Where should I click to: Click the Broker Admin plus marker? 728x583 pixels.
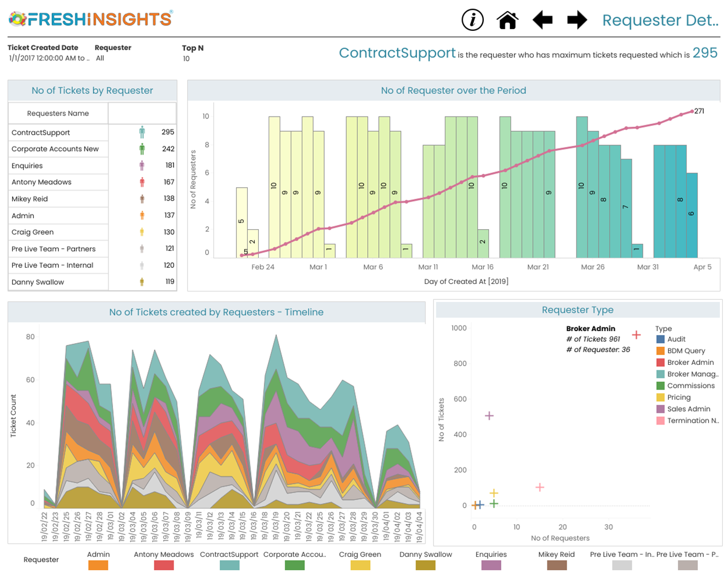click(636, 335)
